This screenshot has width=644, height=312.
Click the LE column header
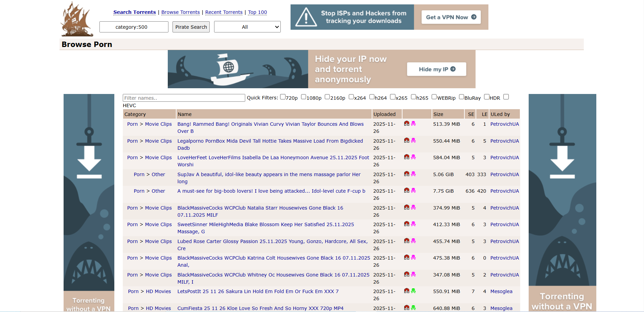click(x=483, y=114)
